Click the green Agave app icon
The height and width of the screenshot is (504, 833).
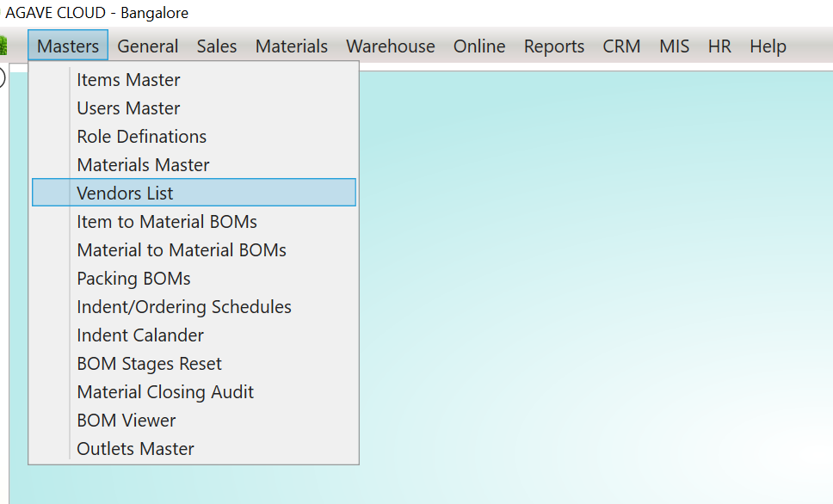(x=3, y=46)
